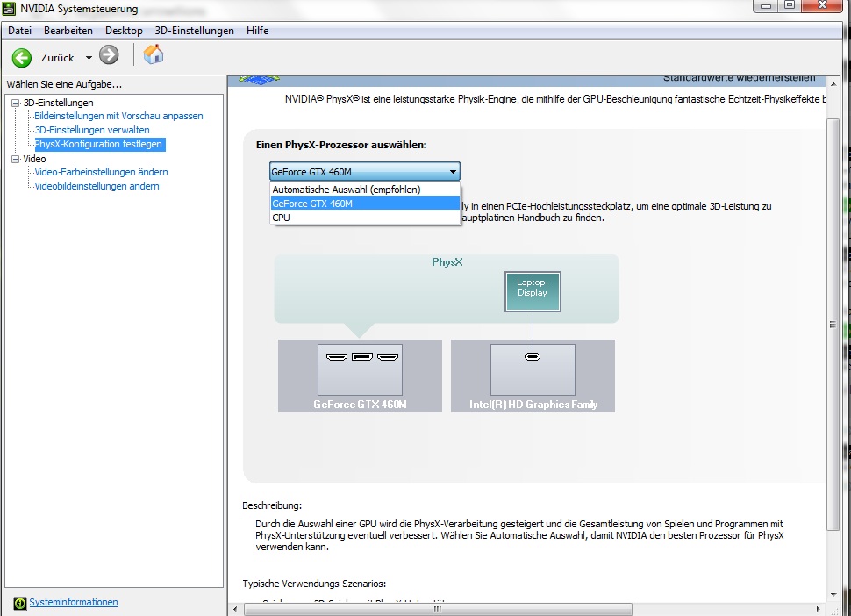Click the 'Typische Verwendungs-Szenarios:' heading
The image size is (851, 616).
click(314, 584)
